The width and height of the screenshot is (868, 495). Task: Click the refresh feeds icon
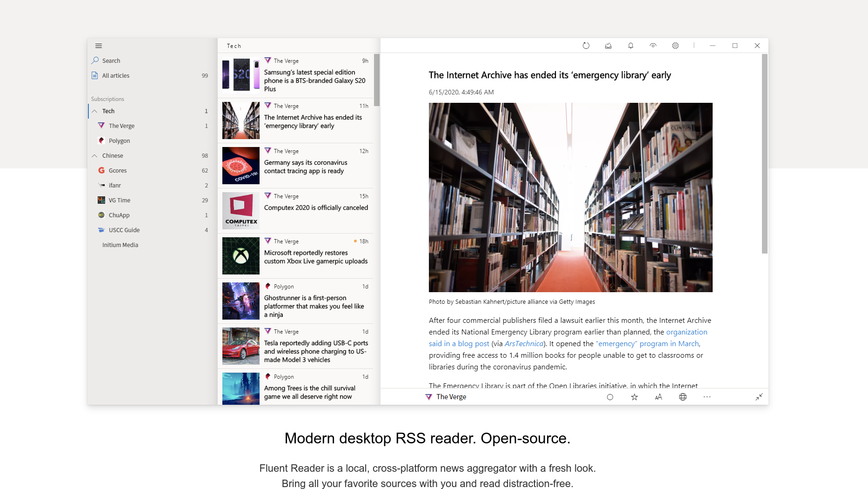[586, 46]
